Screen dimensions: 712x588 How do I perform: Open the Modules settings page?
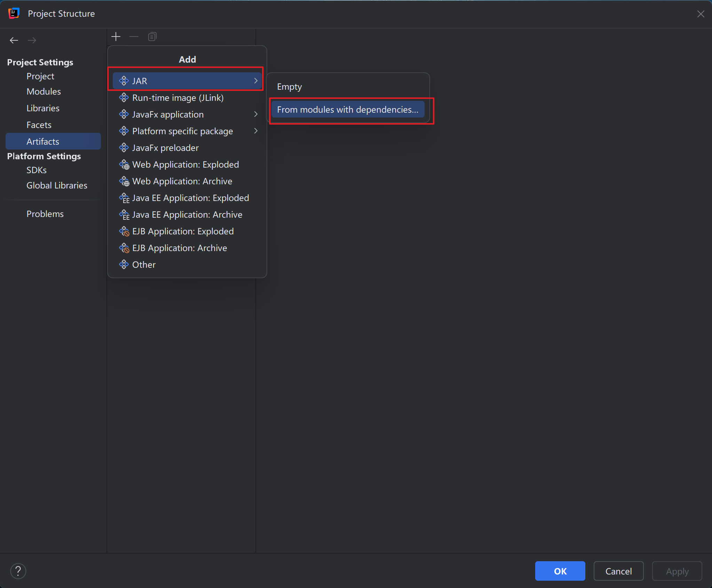[43, 91]
